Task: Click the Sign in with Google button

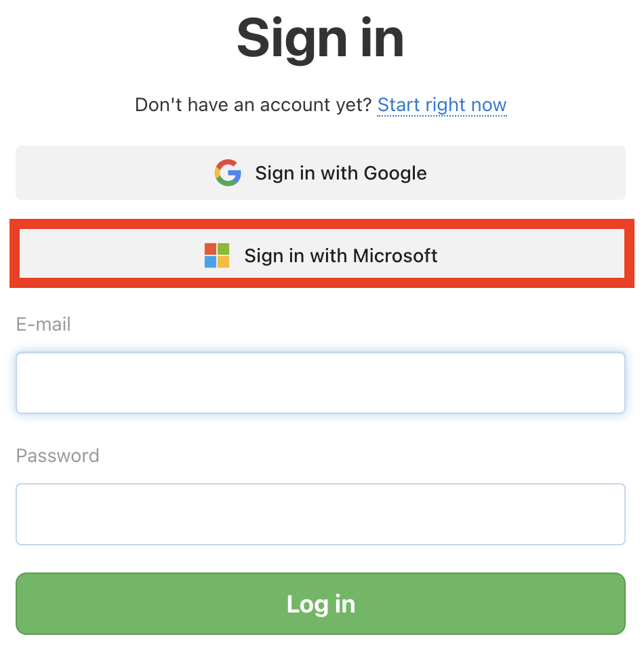Action: click(x=322, y=173)
